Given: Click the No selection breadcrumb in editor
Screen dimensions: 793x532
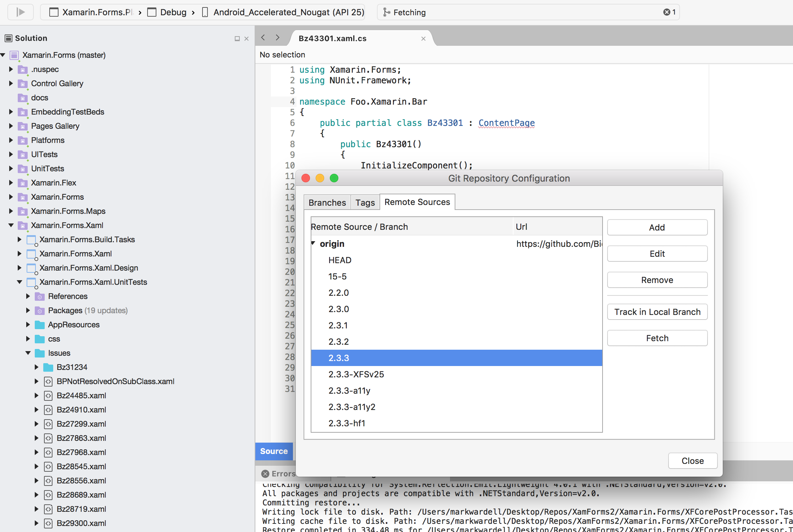Looking at the screenshot, I should pyautogui.click(x=282, y=55).
